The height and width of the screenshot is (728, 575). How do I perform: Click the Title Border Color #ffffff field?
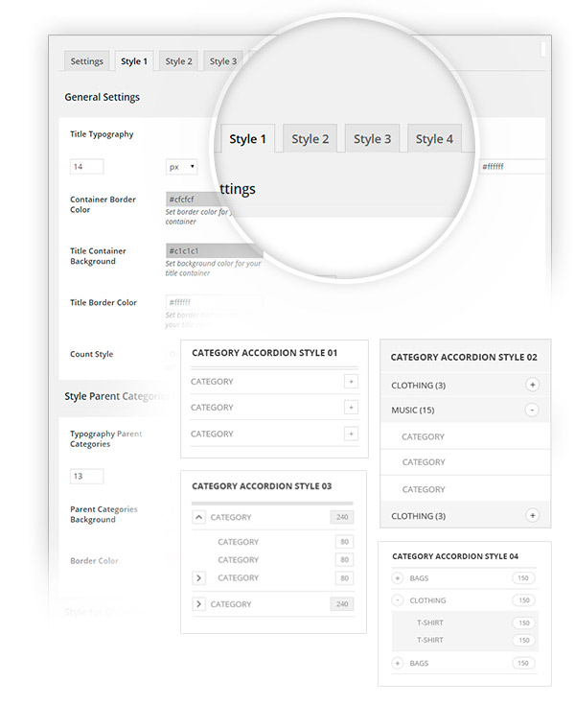pos(213,303)
